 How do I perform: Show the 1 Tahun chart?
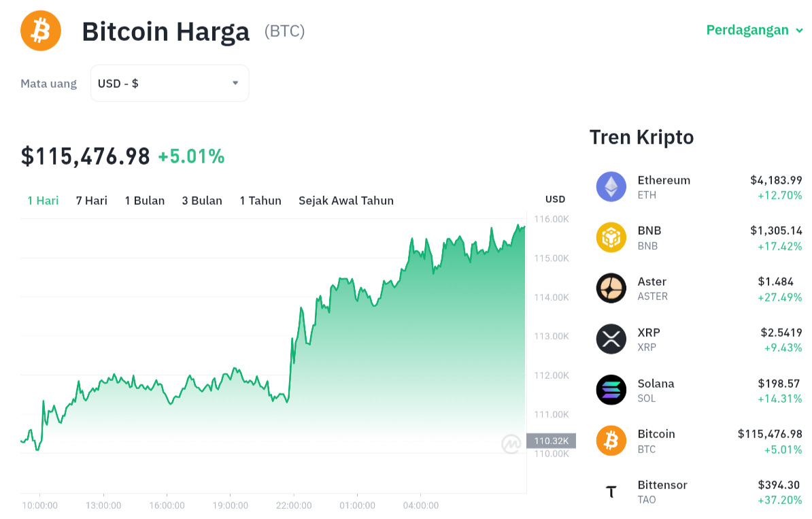260,201
